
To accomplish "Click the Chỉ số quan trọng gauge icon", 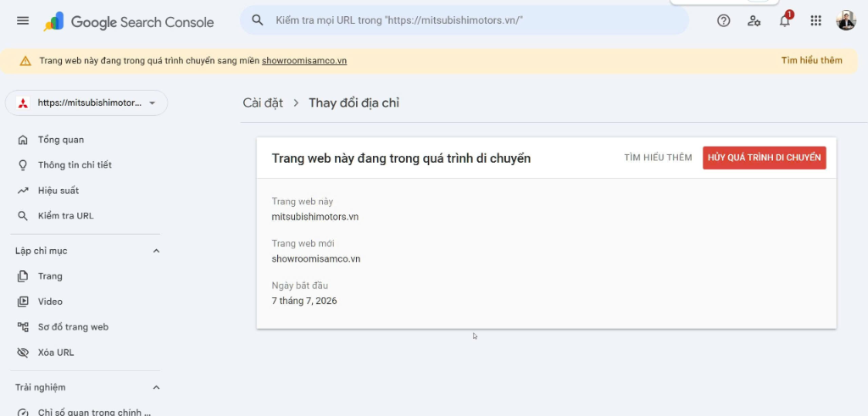I will [23, 412].
